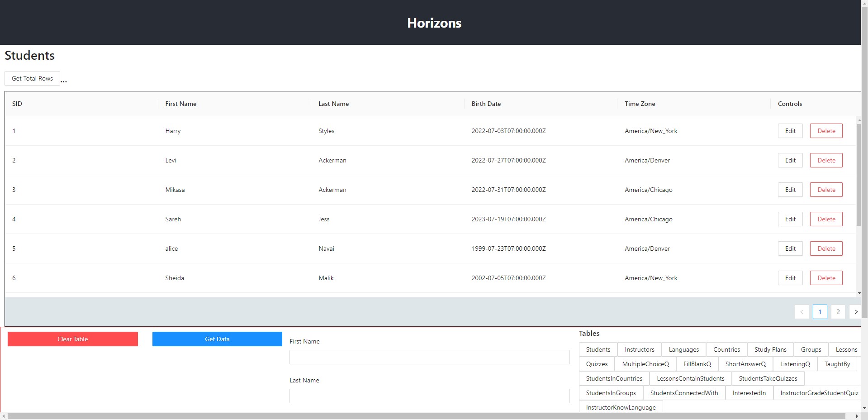868x420 pixels.
Task: Focus the First Name input field
Action: [x=429, y=357]
